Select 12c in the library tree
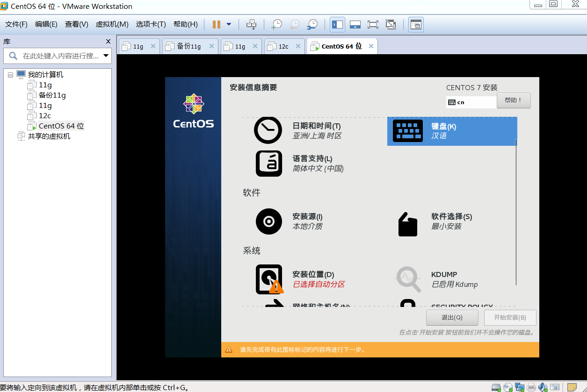 45,116
